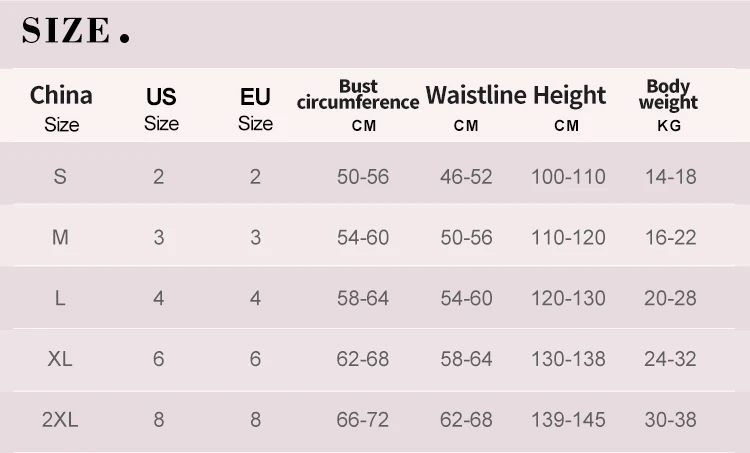The width and height of the screenshot is (750, 453).
Task: Click the Height CM column header
Action: (x=569, y=106)
